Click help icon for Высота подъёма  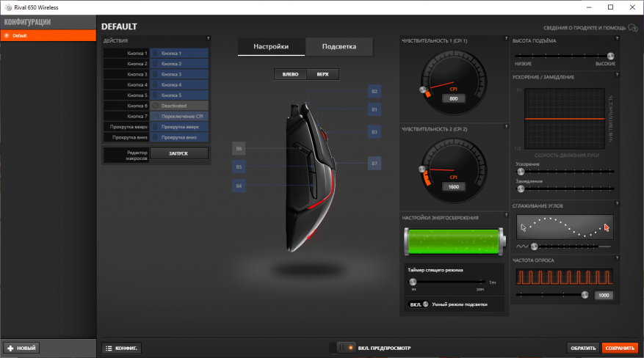[617, 38]
